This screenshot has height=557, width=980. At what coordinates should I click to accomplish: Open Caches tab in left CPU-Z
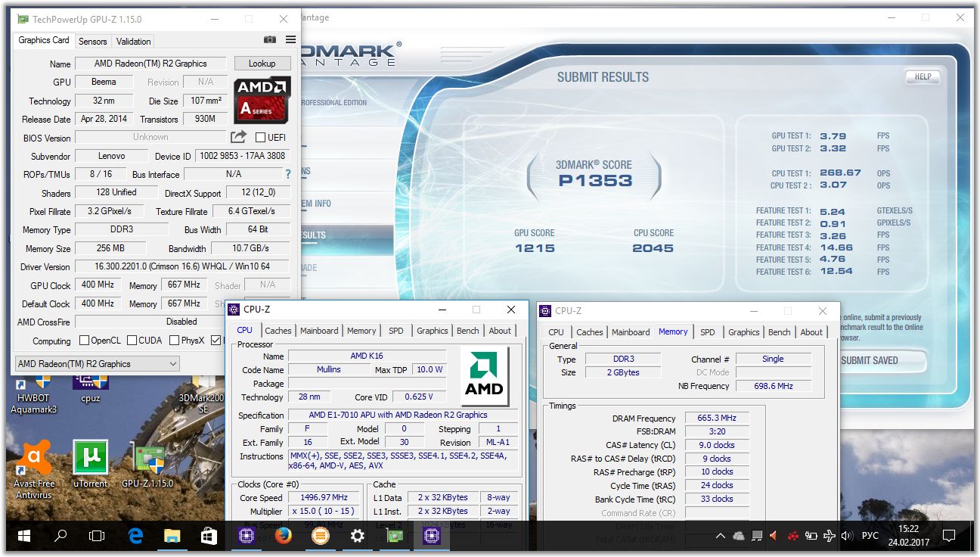pyautogui.click(x=278, y=331)
